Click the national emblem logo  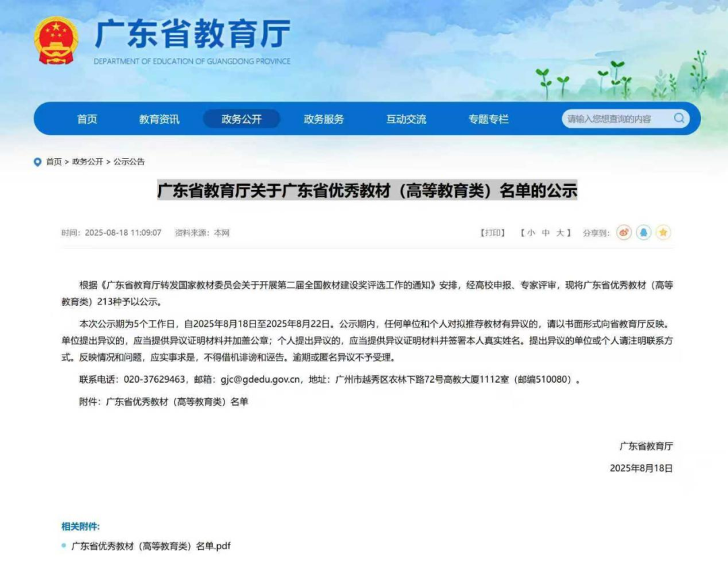(x=56, y=40)
